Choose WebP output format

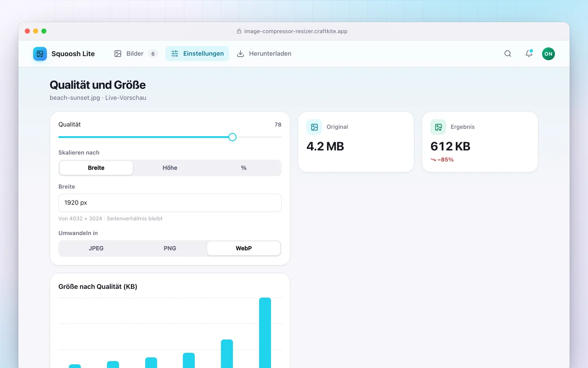point(243,248)
